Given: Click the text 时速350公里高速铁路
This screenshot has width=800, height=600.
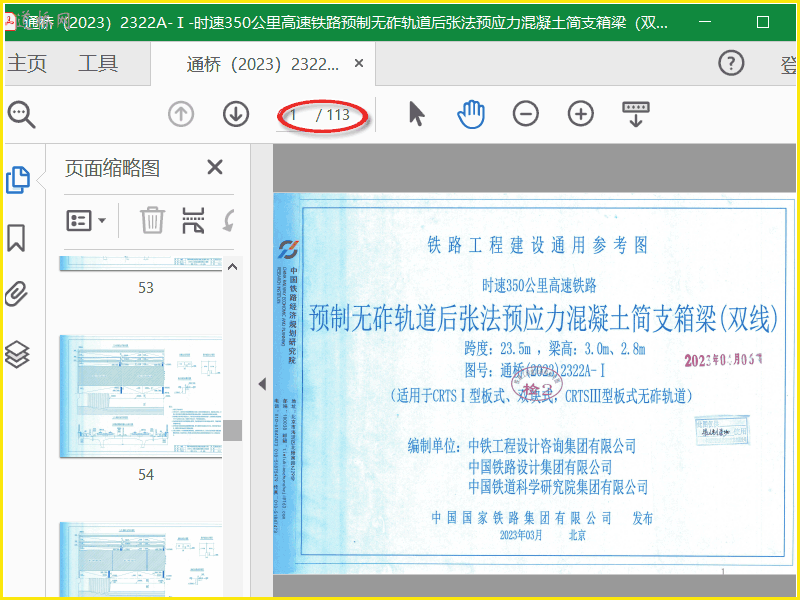Looking at the screenshot, I should (x=539, y=285).
